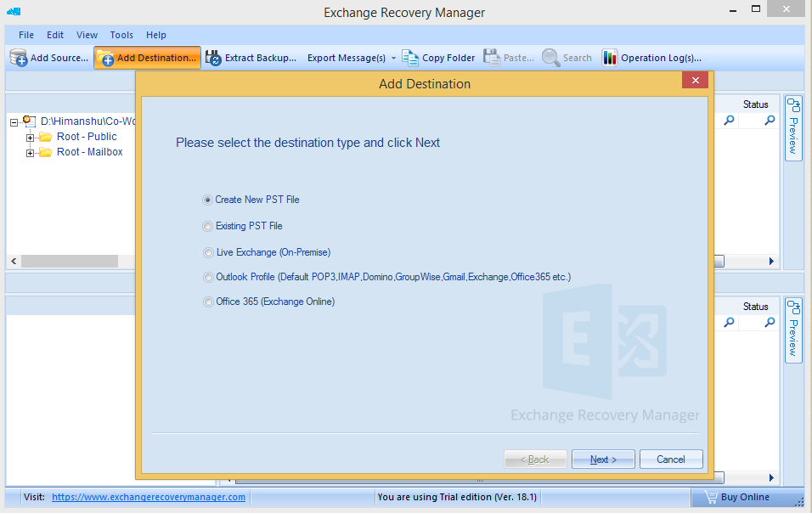Click the lower Preview side tab
Viewport: 812px width, 513px height.
pos(793,330)
